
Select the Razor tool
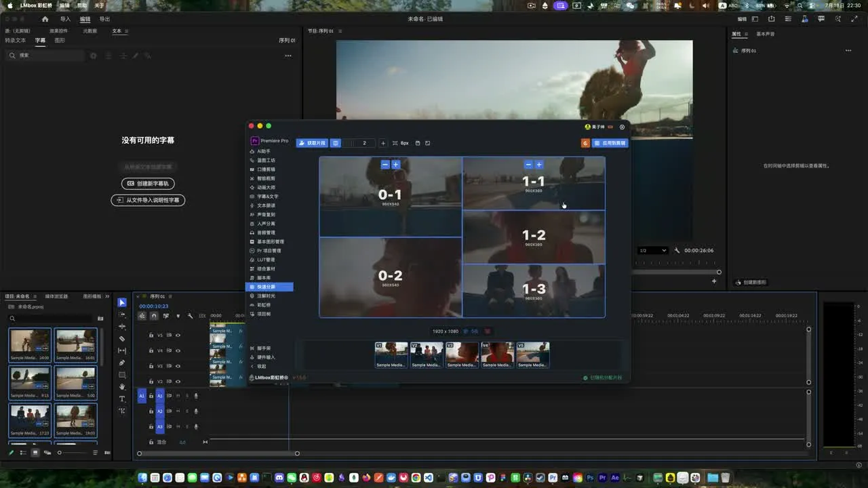tap(122, 338)
